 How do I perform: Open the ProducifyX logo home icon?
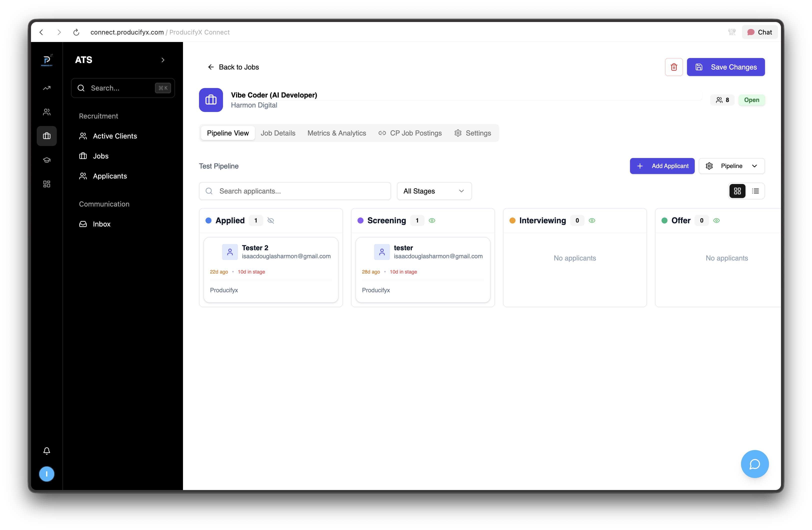pos(47,60)
